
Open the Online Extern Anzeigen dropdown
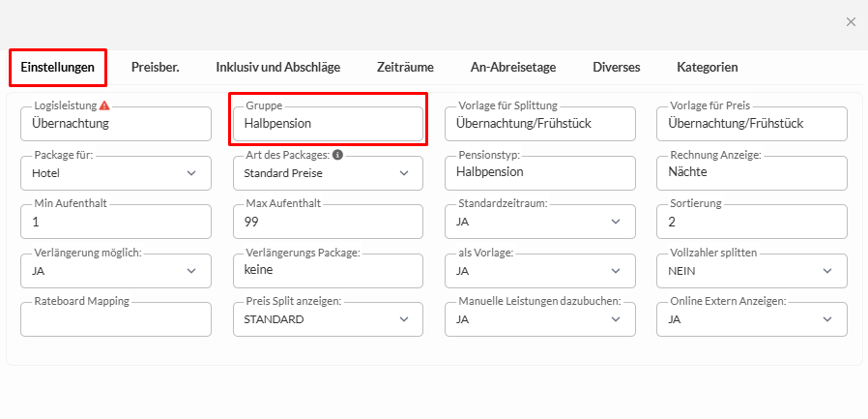751,319
